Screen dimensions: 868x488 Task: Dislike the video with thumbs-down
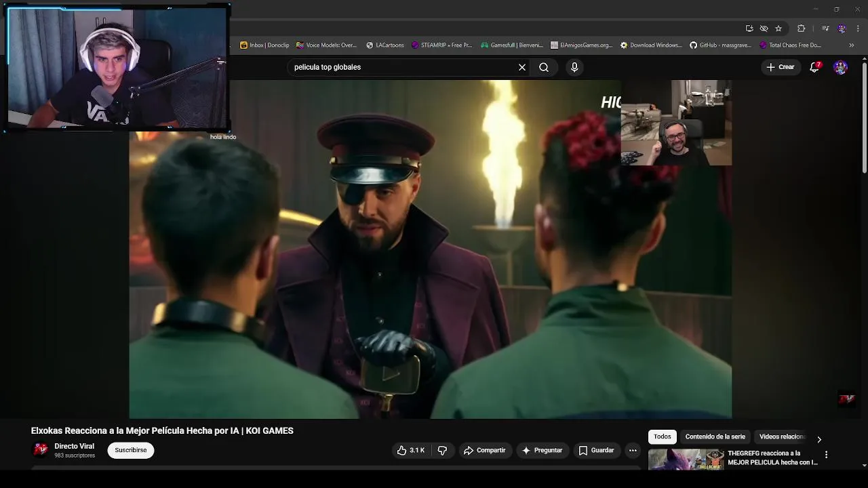tap(442, 450)
